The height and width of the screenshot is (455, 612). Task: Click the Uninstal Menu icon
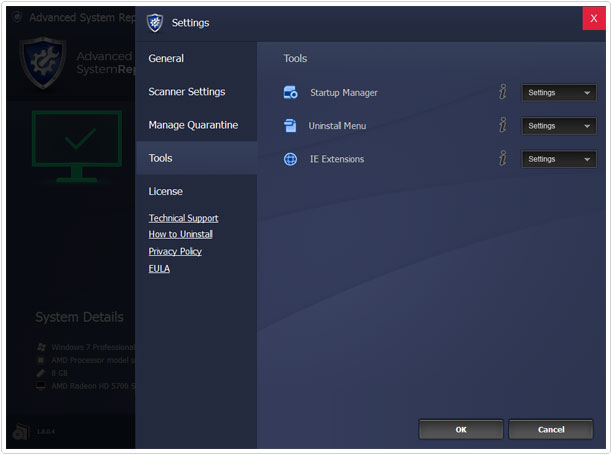coord(290,126)
